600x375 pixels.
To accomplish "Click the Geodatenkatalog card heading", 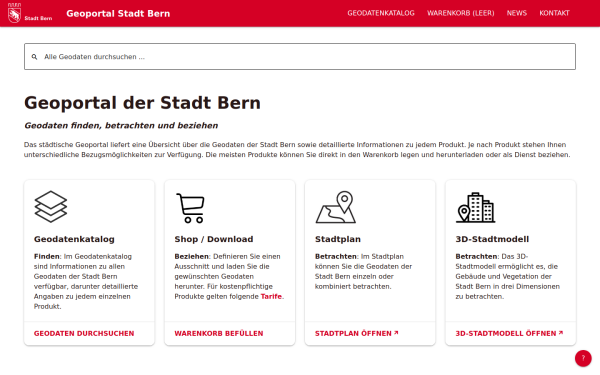I will 74,239.
